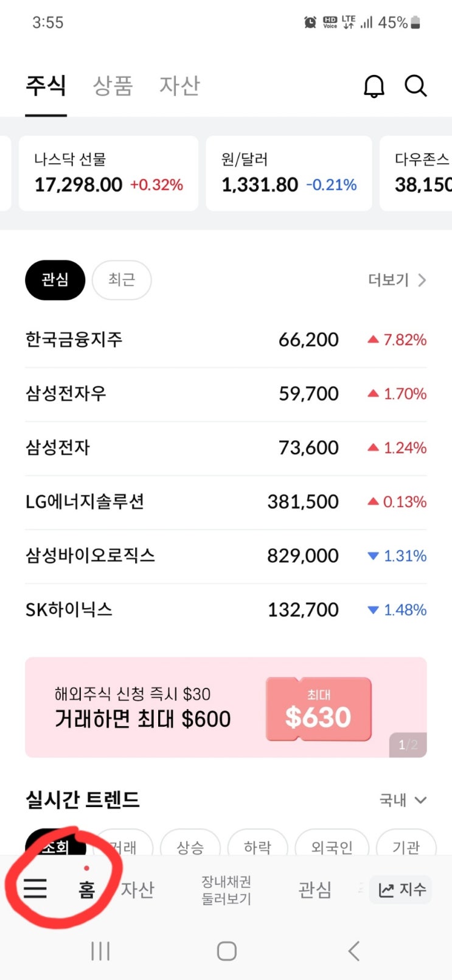
Task: Open 장내채권 둘러보기 in bottom bar
Action: click(x=226, y=890)
